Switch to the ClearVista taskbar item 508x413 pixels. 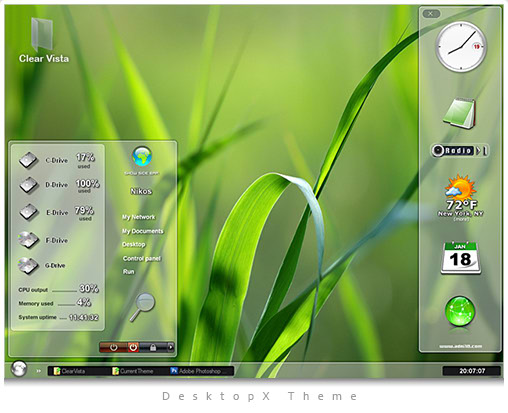[x=70, y=371]
